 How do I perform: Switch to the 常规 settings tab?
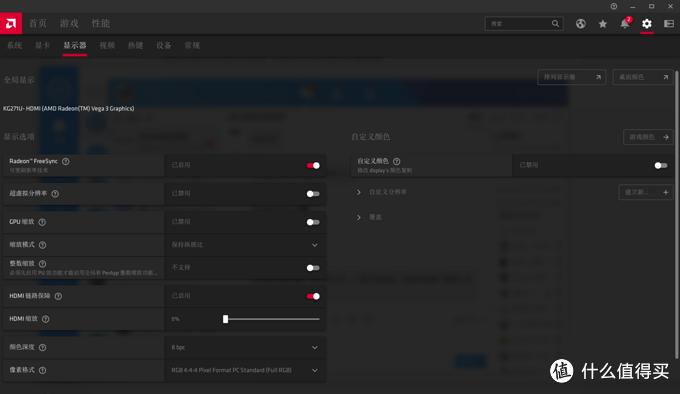[x=192, y=45]
